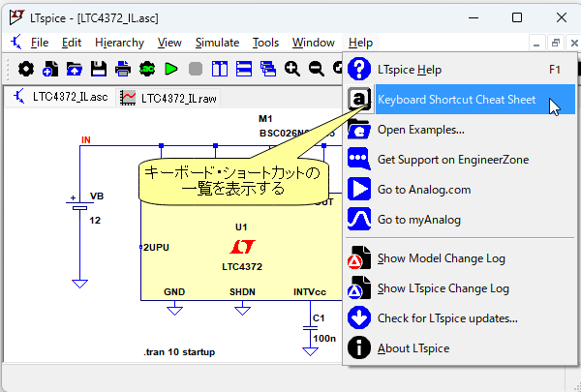Save the schematic with the floppy icon

(x=99, y=69)
